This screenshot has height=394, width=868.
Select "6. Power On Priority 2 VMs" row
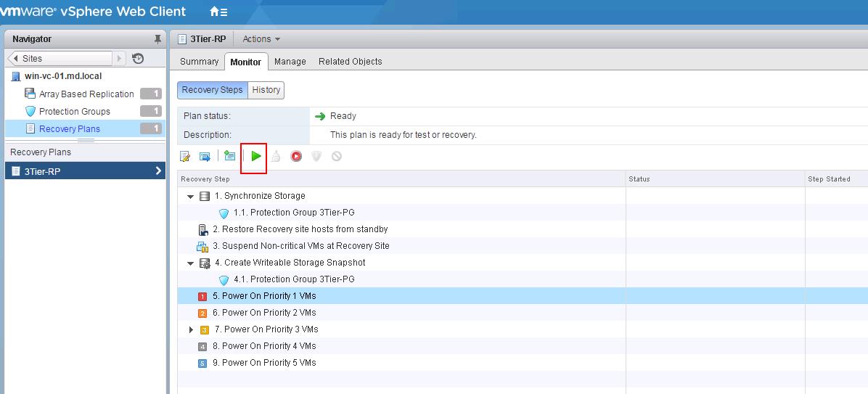[523, 313]
